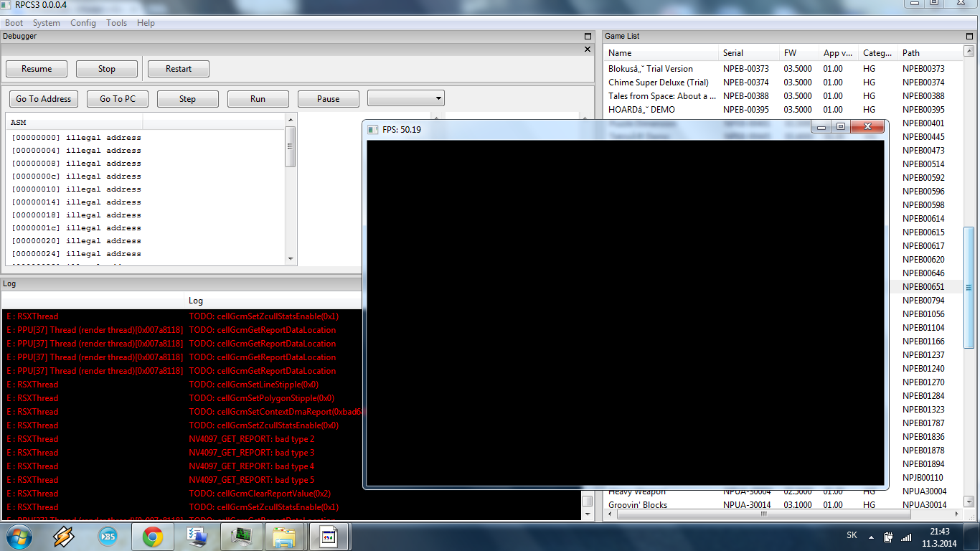Screen dimensions: 980x551
Task: Float the Debugger panel with its dock icon
Action: 588,36
